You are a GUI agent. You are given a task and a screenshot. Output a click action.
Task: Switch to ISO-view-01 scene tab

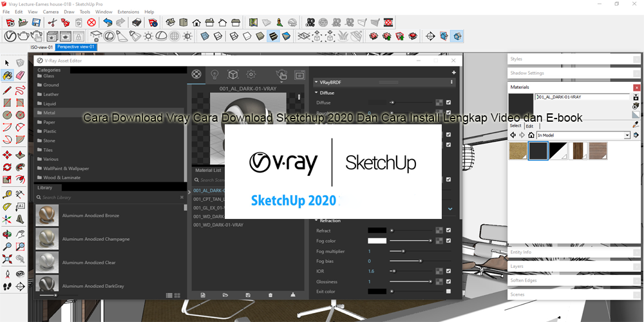41,47
